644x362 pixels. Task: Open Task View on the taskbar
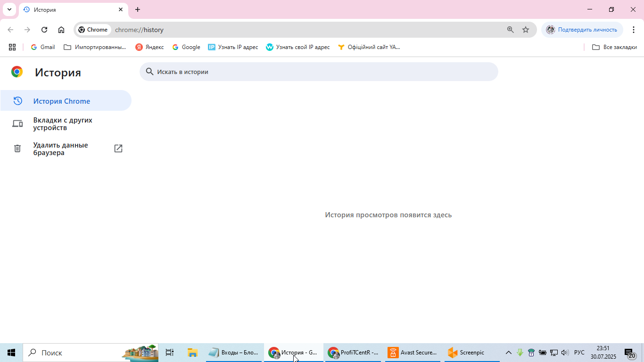pyautogui.click(x=170, y=353)
